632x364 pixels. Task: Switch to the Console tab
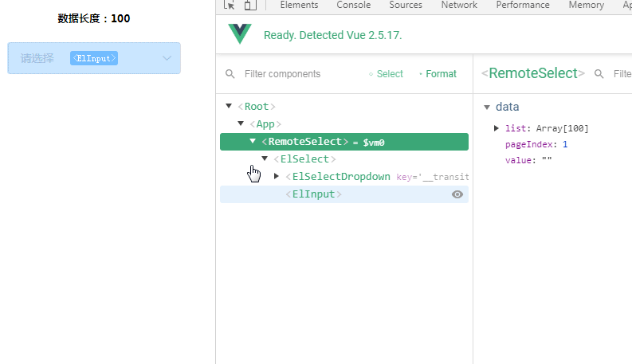(354, 5)
